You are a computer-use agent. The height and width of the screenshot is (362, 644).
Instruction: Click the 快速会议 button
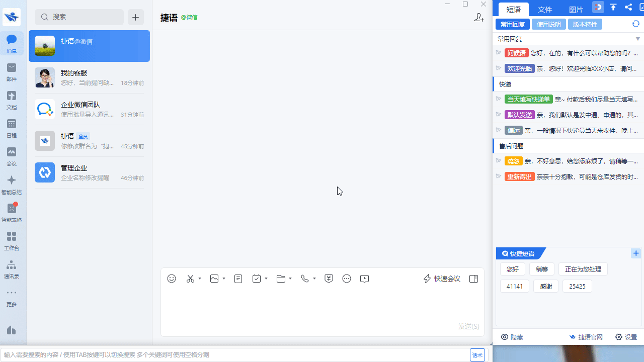coord(442,279)
